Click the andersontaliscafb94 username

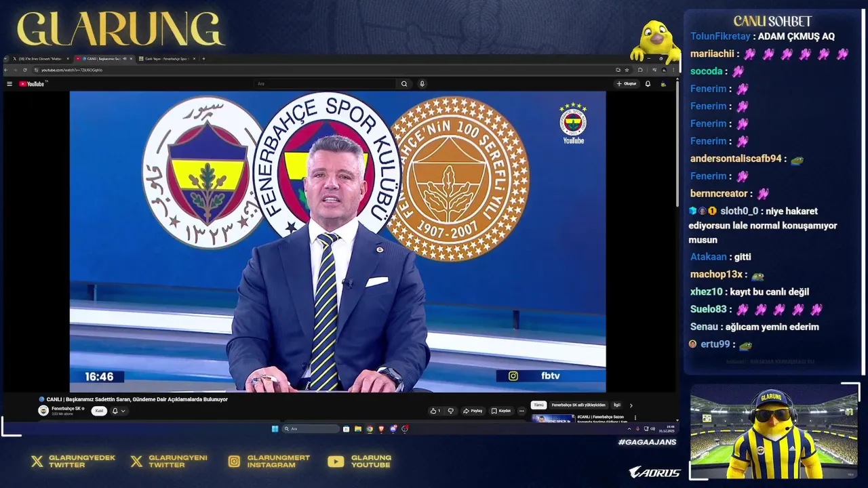(x=736, y=159)
